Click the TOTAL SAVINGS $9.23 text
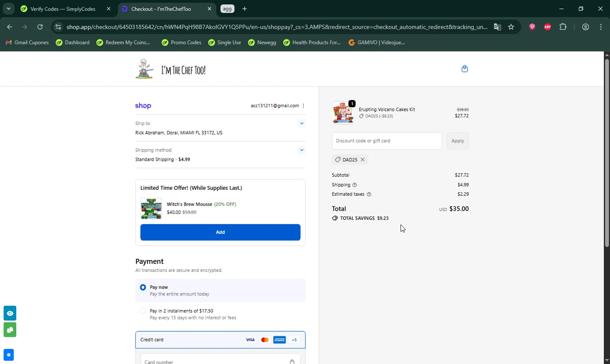The height and width of the screenshot is (364, 610). pos(360,218)
